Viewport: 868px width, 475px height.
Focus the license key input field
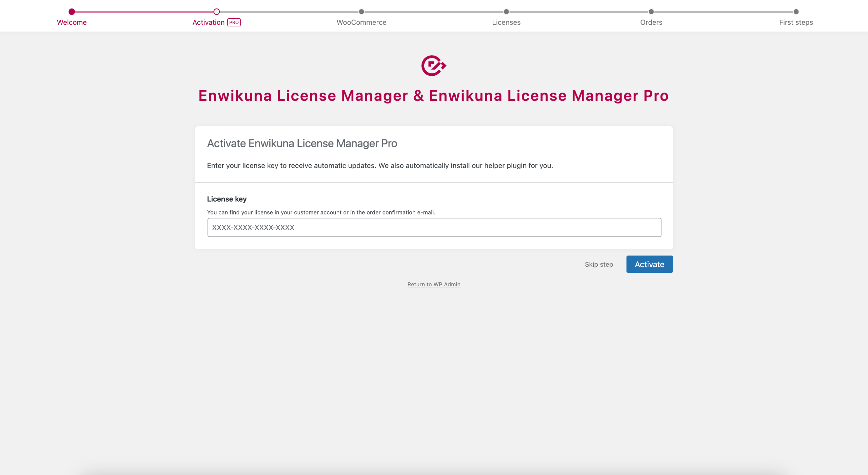434,227
